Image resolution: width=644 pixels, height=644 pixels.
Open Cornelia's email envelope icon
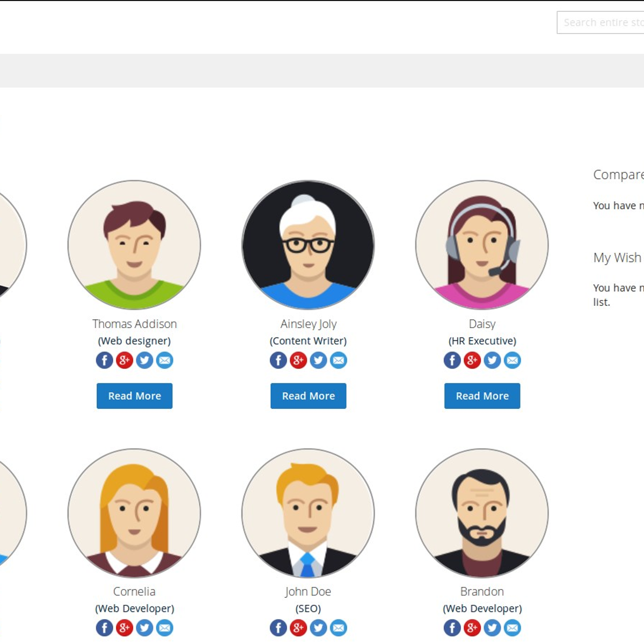tap(165, 627)
